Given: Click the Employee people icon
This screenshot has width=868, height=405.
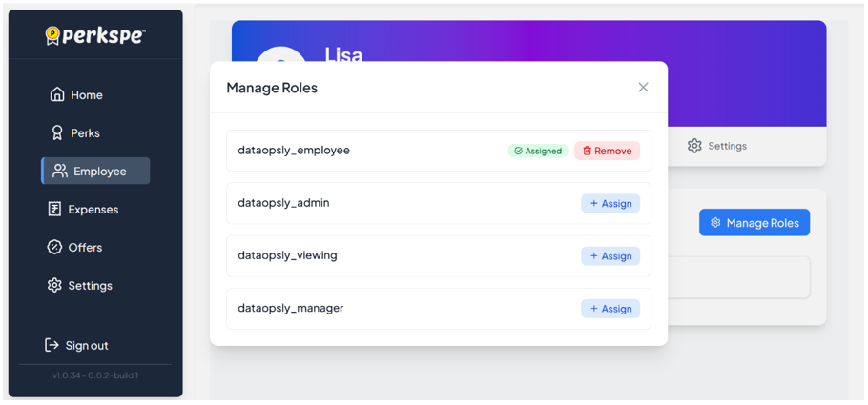Looking at the screenshot, I should [x=60, y=171].
